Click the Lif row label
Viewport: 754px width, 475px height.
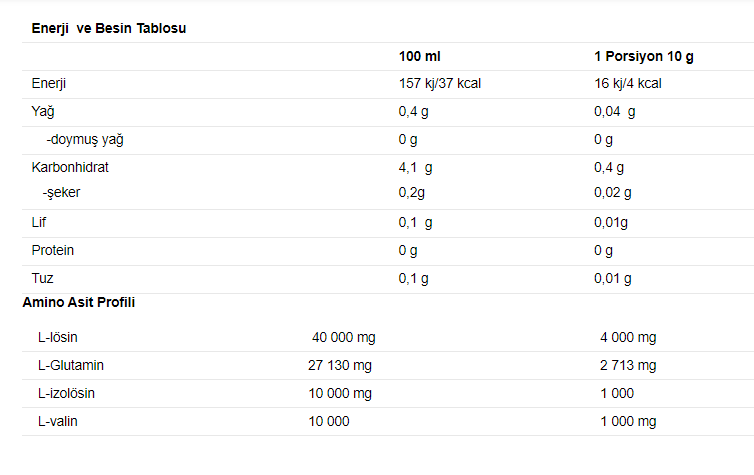(38, 223)
